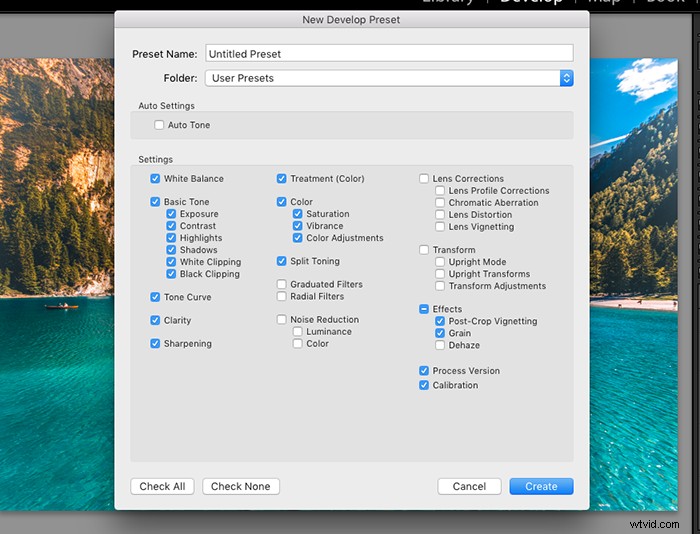This screenshot has width=700, height=534.
Task: Enable the Dehaze checkbox
Action: click(x=440, y=345)
